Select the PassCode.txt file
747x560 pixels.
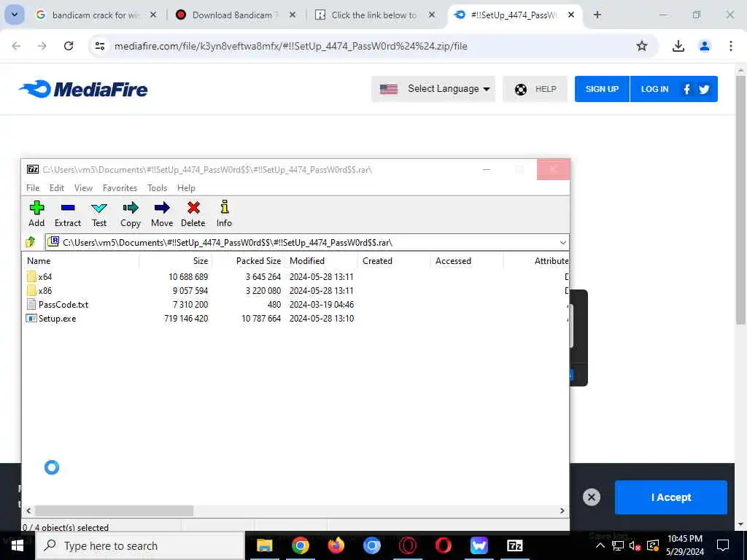(57, 304)
